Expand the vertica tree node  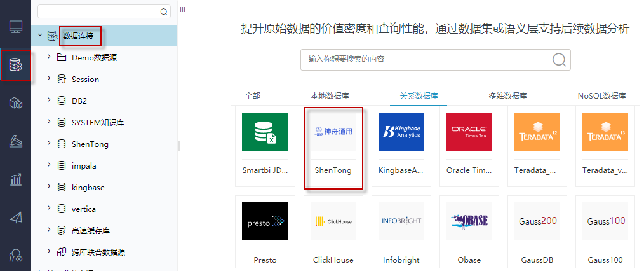pos(49,209)
